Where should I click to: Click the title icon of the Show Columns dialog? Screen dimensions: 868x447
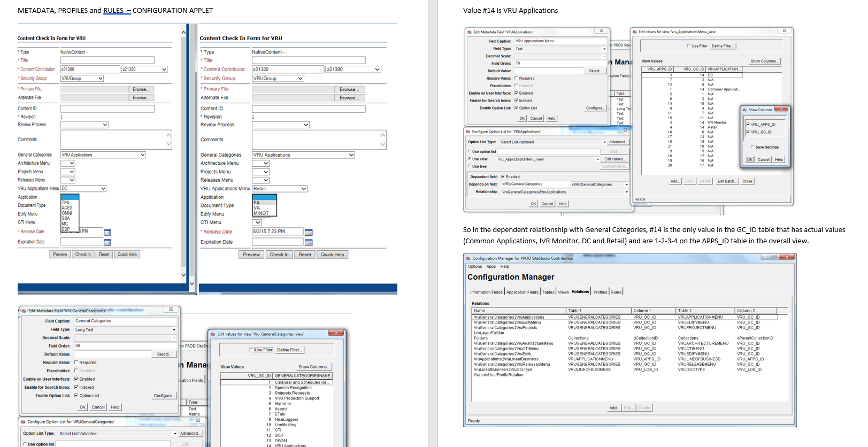(744, 110)
